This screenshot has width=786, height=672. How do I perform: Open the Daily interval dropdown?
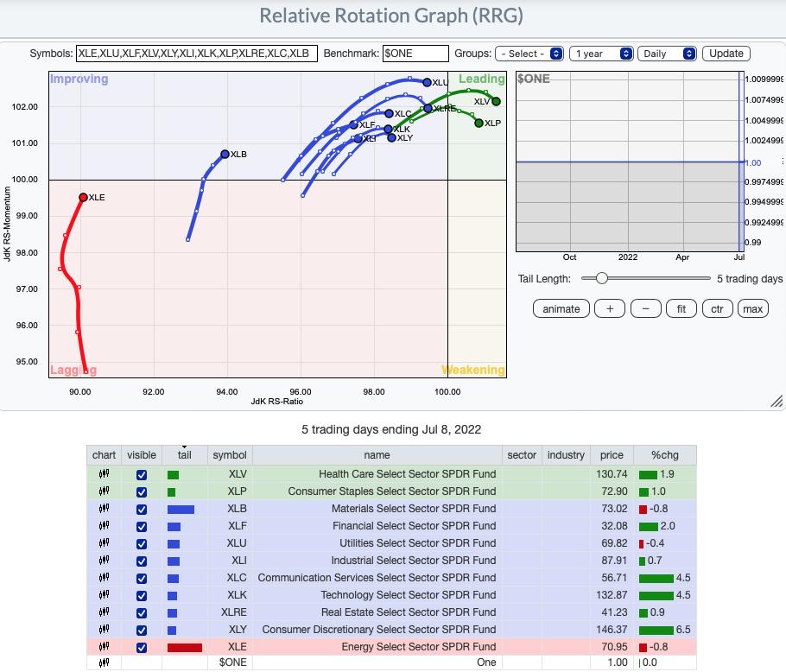[x=668, y=54]
